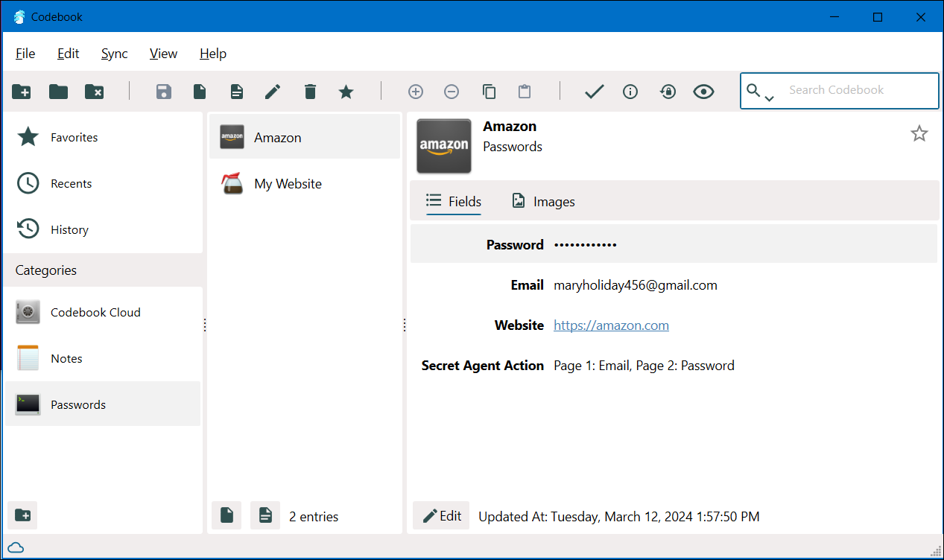Viewport: 944px width, 560px height.
Task: Click the cloud sync status icon
Action: (16, 547)
